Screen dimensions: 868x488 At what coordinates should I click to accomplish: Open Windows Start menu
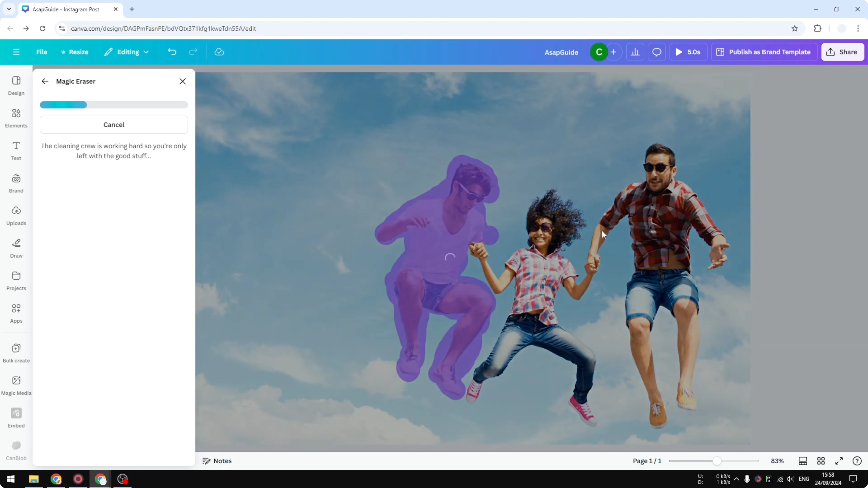(11, 479)
